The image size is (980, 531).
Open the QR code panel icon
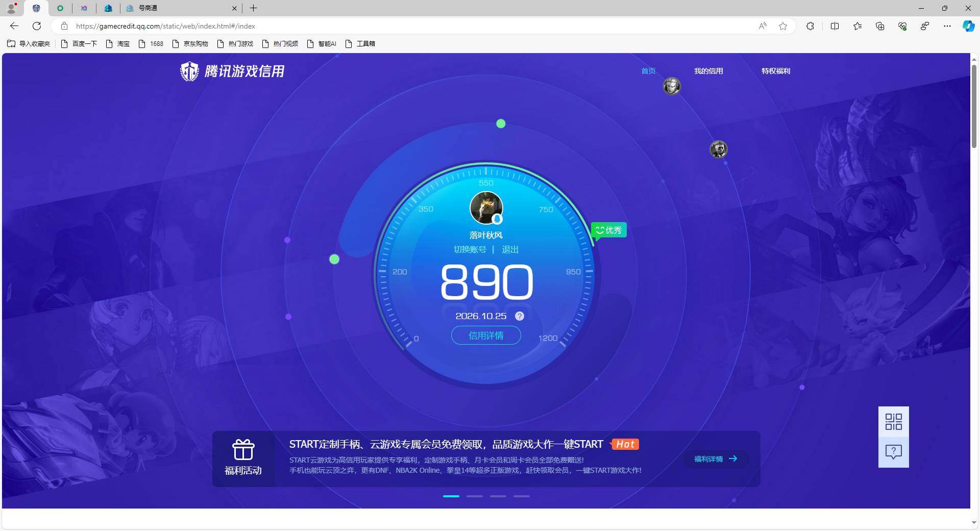893,422
